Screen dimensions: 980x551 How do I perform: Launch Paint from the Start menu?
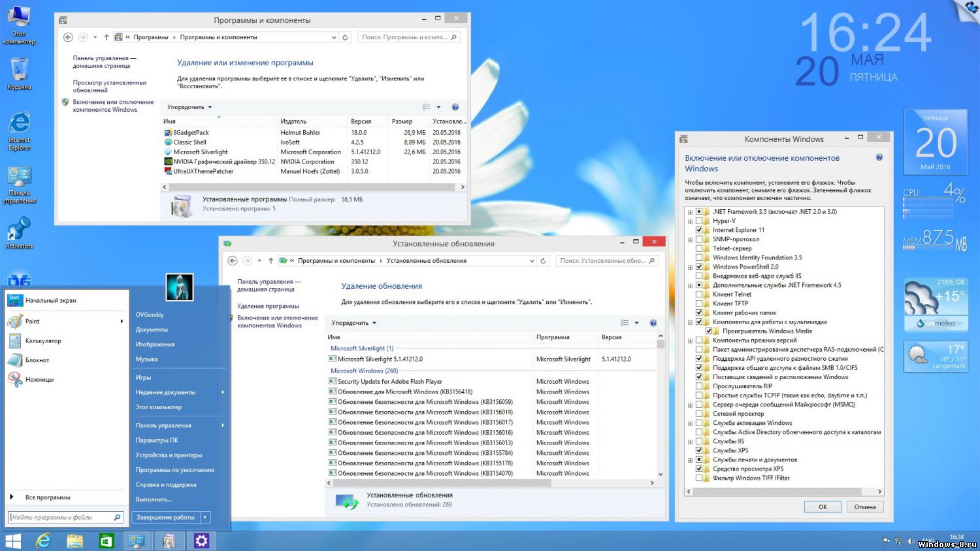pyautogui.click(x=65, y=321)
